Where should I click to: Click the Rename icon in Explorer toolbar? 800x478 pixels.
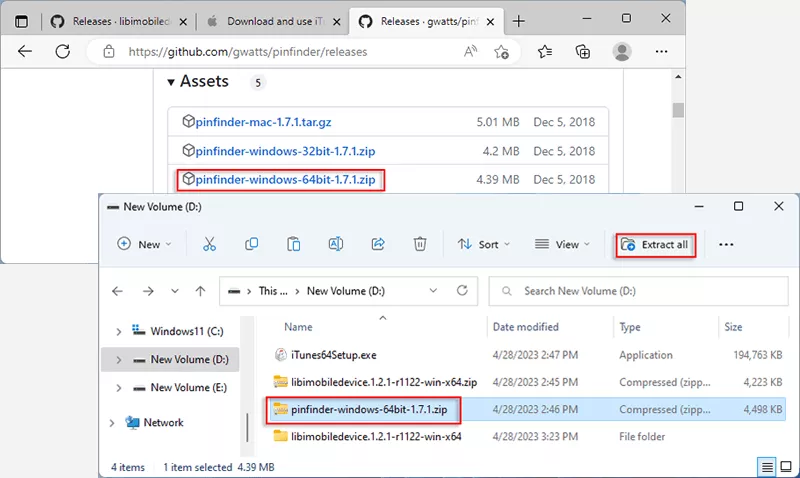(337, 244)
